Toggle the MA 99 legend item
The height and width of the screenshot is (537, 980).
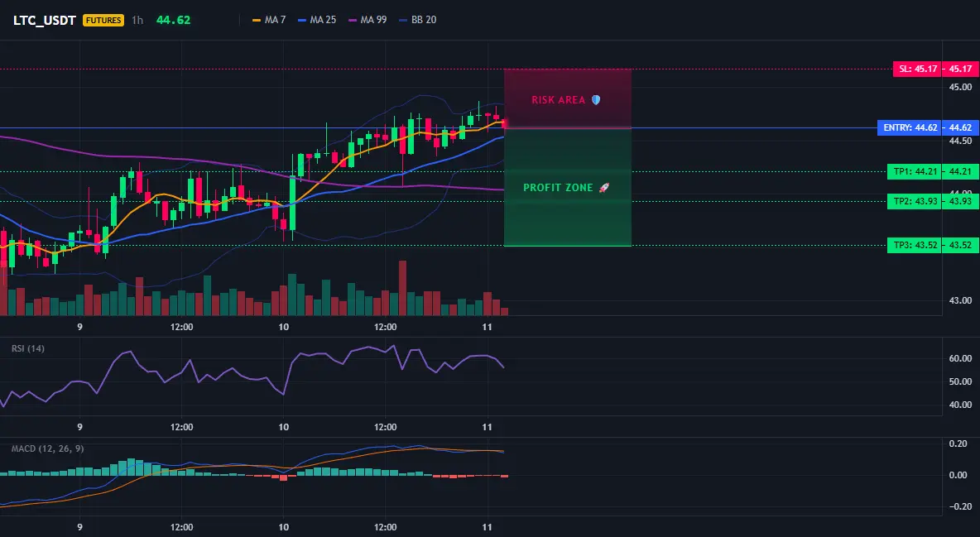[x=367, y=20]
